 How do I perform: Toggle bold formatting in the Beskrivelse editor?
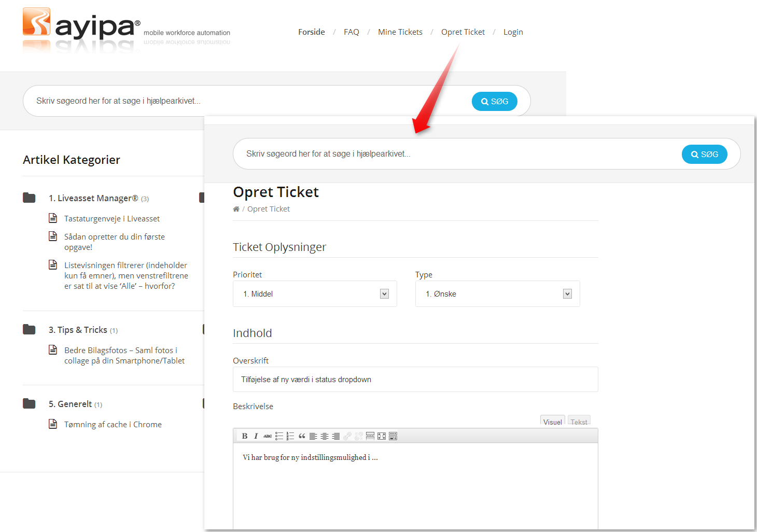(245, 436)
